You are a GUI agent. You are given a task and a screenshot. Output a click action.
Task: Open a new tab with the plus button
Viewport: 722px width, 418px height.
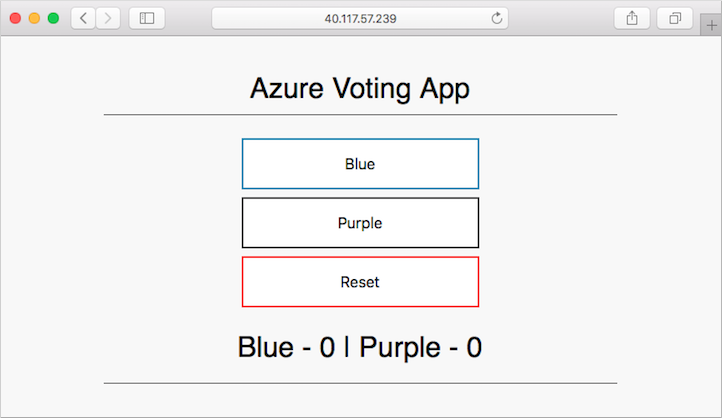[711, 26]
